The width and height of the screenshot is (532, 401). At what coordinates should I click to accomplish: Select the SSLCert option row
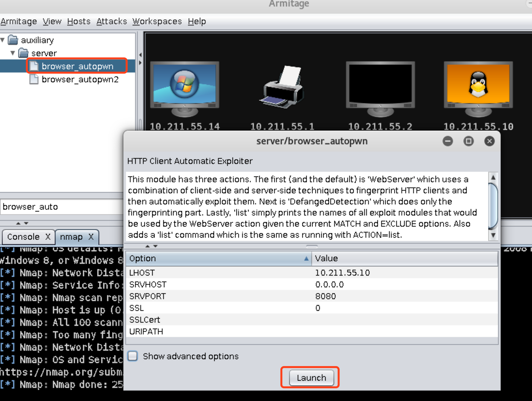point(312,320)
